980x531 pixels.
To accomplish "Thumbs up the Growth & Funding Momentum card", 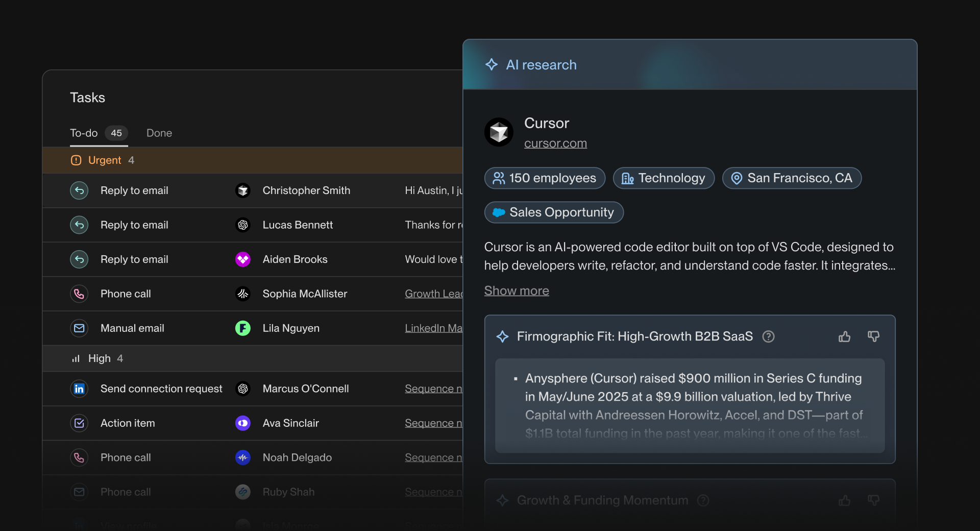I will (x=844, y=500).
